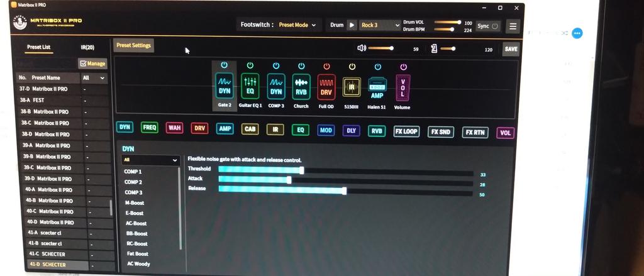
Task: Switch to the IR(20) tab
Action: (x=87, y=47)
